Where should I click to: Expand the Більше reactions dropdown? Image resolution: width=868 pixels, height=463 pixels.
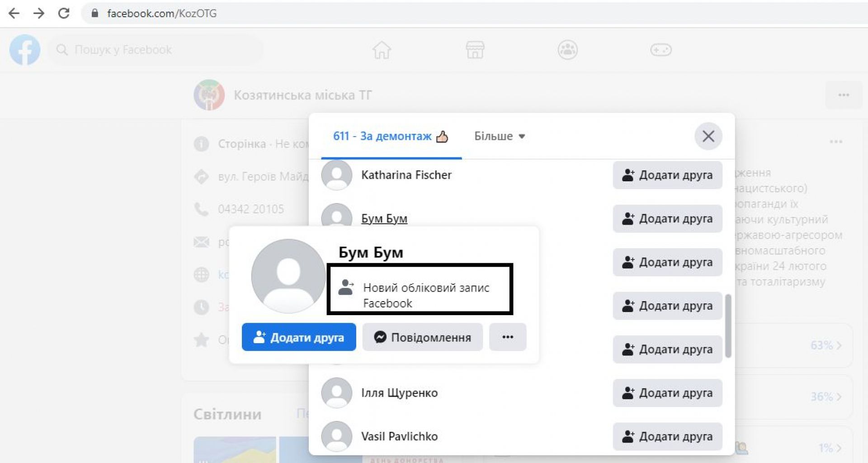(499, 136)
